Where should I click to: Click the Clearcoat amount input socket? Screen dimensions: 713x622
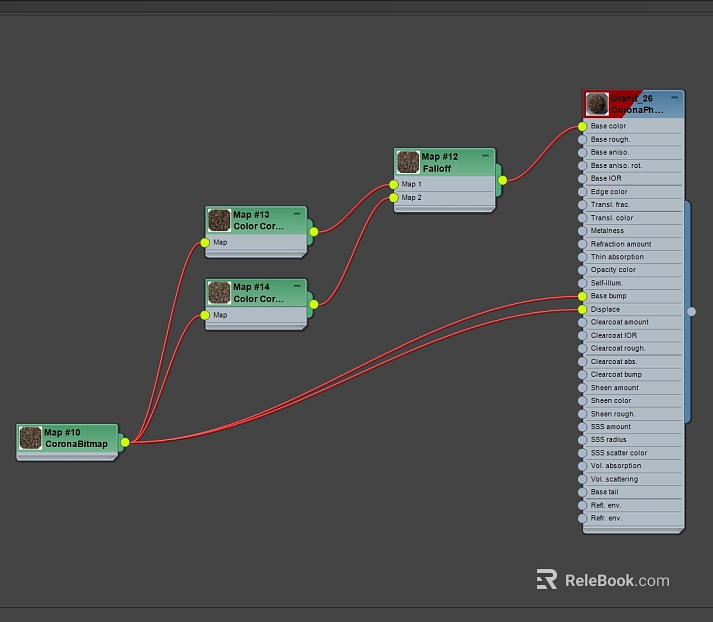click(582, 322)
